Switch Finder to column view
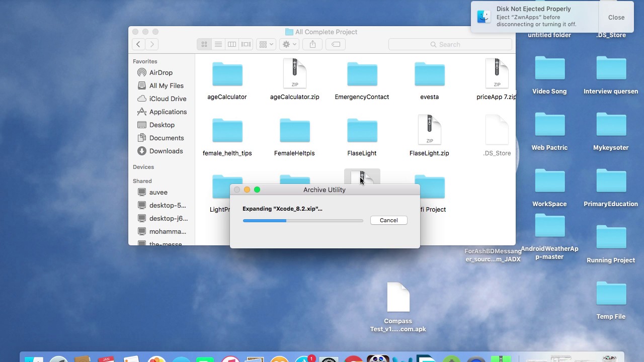The height and width of the screenshot is (362, 644). pos(232,44)
